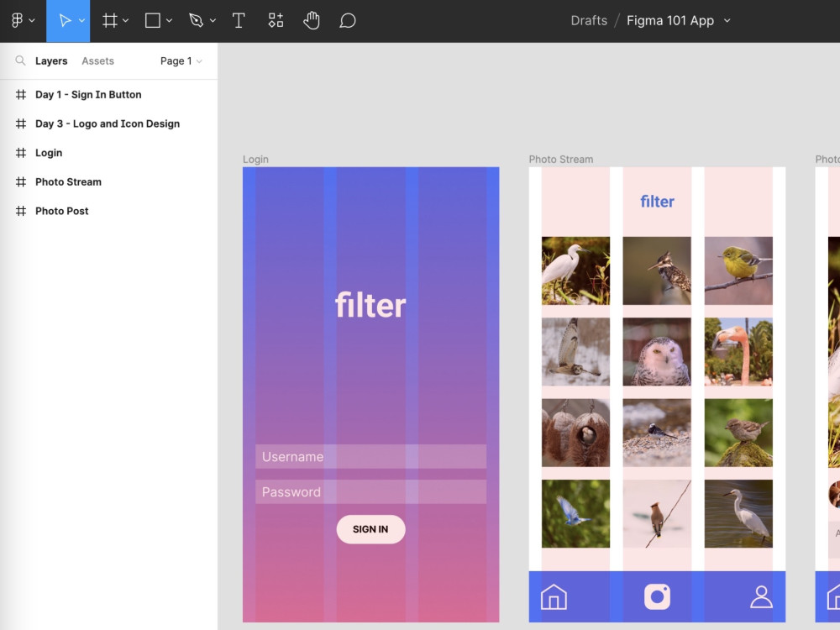This screenshot has height=630, width=840.
Task: Select the Day 3 - Logo and Icon Design layer
Action: pos(108,123)
